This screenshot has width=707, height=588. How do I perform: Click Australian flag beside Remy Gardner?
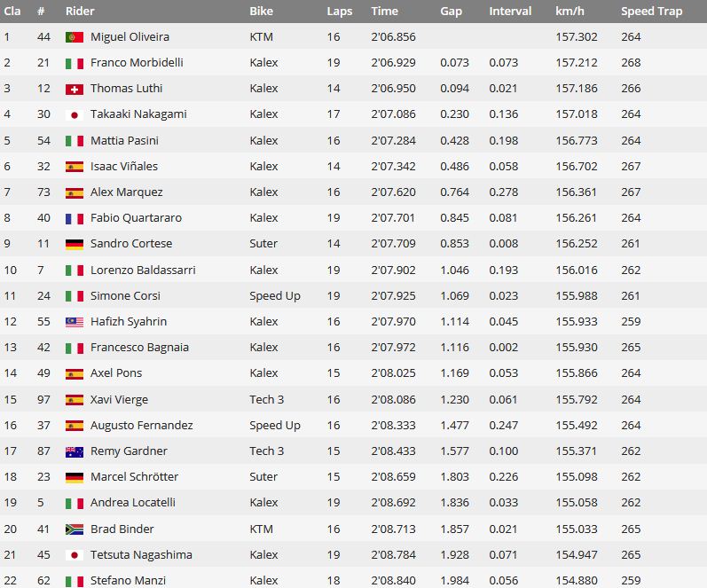click(x=75, y=451)
